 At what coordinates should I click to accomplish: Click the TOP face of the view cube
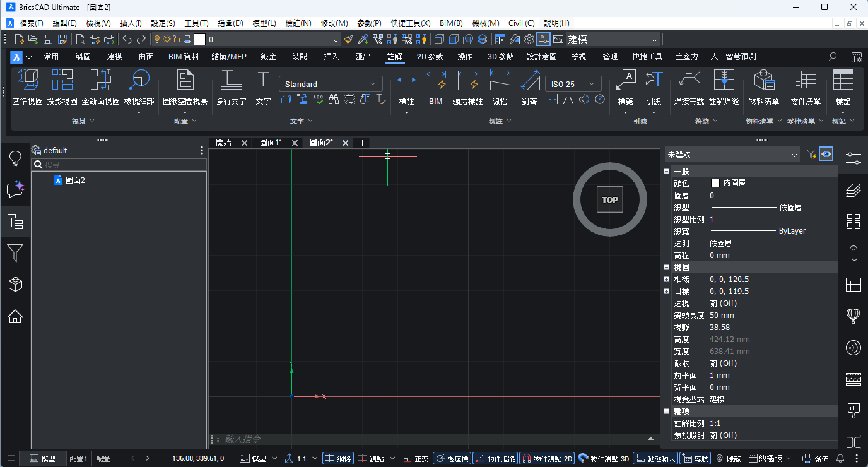tap(610, 199)
